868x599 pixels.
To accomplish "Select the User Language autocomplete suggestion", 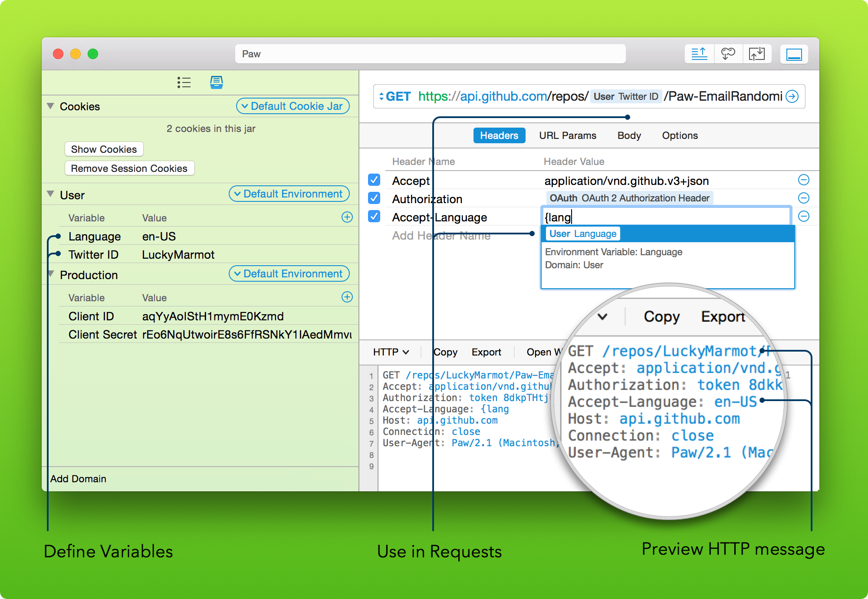I will coord(668,234).
